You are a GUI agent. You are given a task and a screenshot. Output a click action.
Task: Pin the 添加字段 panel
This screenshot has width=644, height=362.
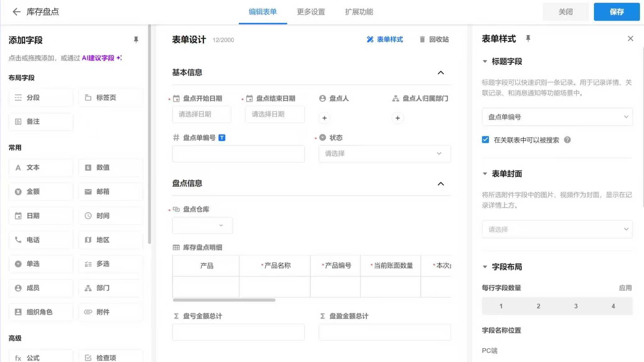pos(136,40)
